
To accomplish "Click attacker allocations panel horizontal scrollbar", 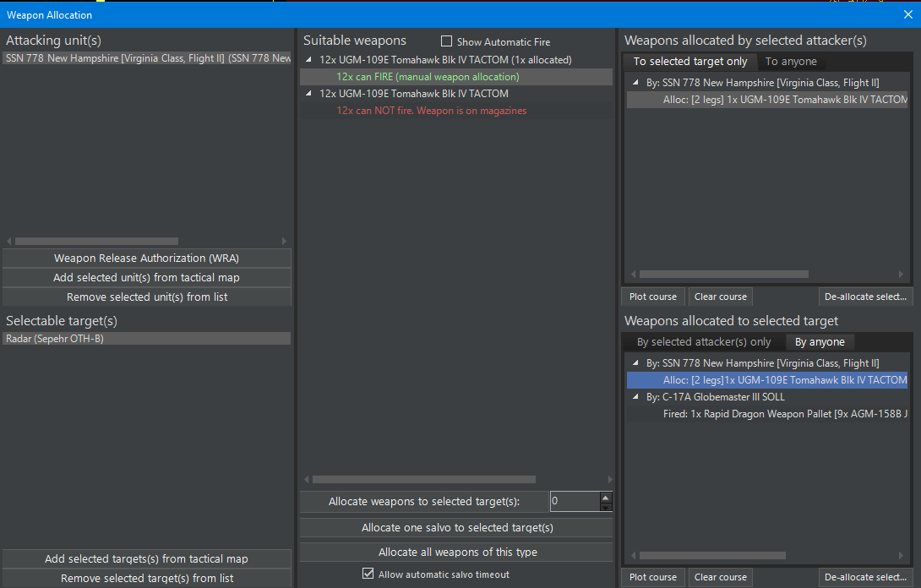I will 723,275.
